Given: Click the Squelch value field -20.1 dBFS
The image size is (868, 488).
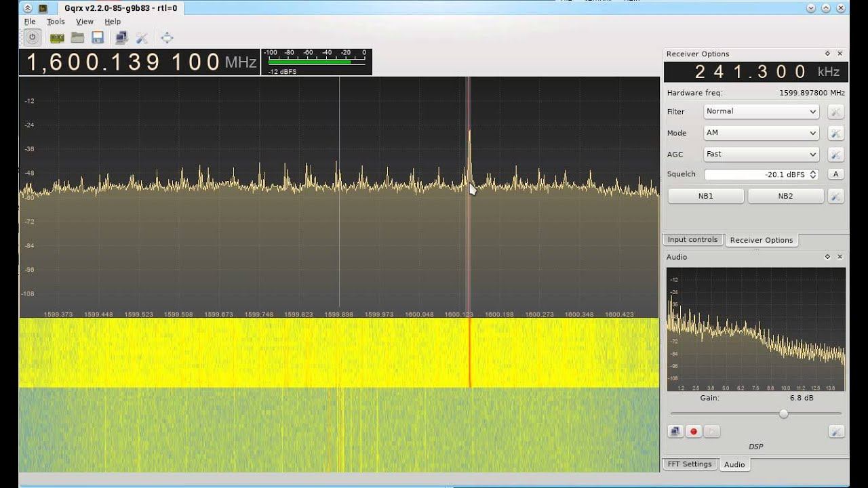Looking at the screenshot, I should pyautogui.click(x=761, y=174).
